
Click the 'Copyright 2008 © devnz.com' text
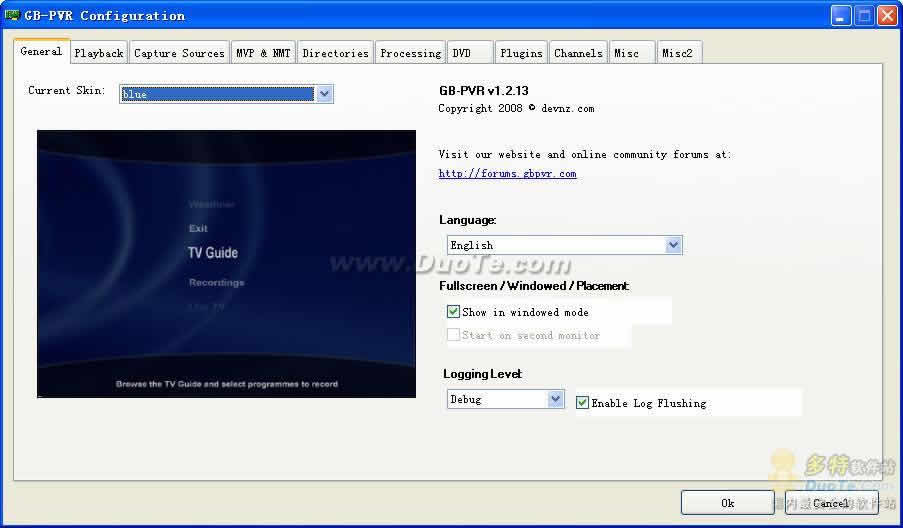(x=516, y=108)
